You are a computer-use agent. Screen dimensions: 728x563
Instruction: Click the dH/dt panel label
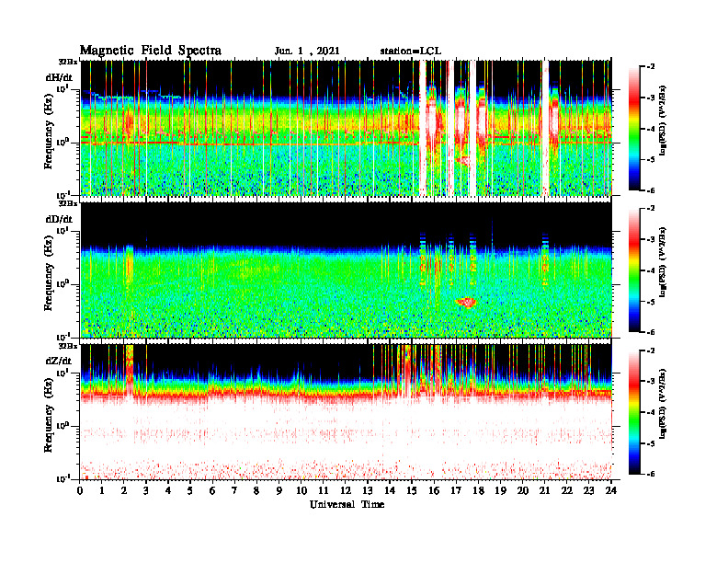pyautogui.click(x=59, y=77)
